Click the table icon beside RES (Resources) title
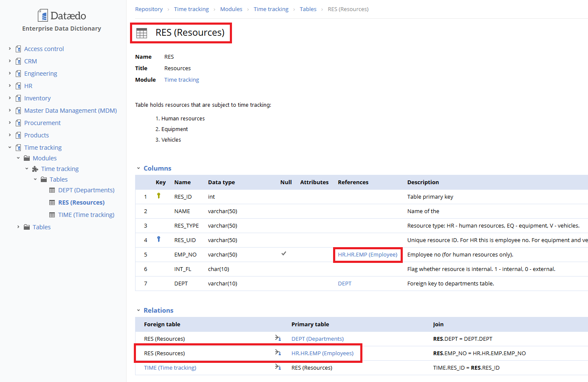This screenshot has height=382, width=588. click(x=141, y=33)
